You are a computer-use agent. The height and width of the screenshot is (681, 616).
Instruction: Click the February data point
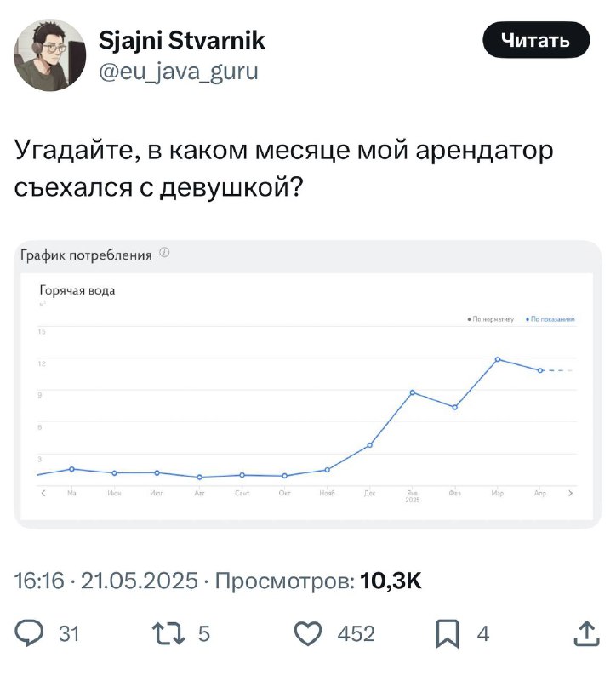click(455, 408)
